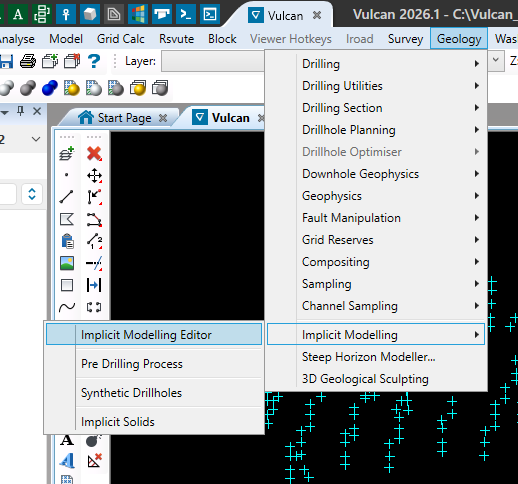
Task: Open the Layer combo box dropdown arrow
Action: click(496, 61)
